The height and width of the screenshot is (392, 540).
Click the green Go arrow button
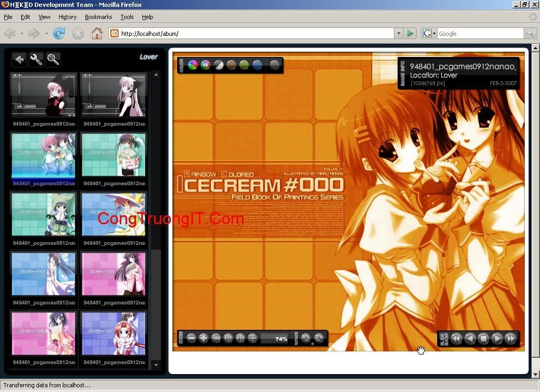[410, 33]
